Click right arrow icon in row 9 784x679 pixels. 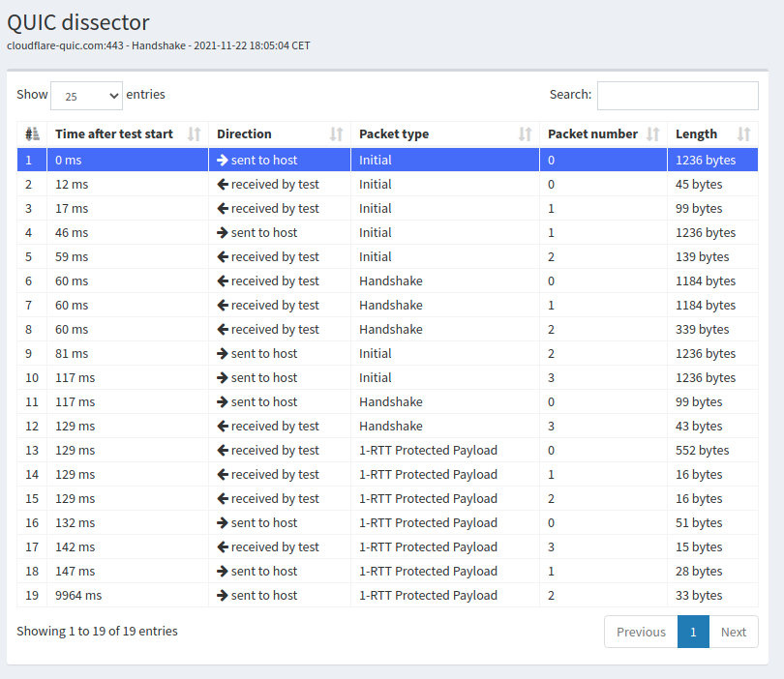[x=223, y=354]
